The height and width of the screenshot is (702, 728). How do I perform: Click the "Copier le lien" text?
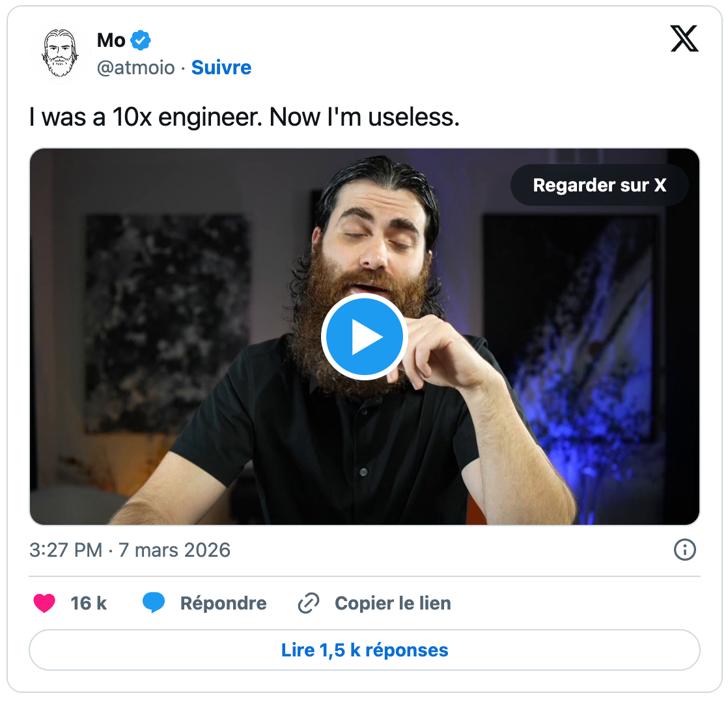click(393, 604)
